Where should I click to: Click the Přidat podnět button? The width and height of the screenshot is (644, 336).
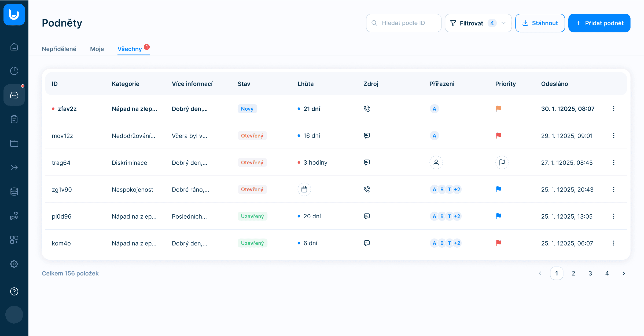(599, 23)
